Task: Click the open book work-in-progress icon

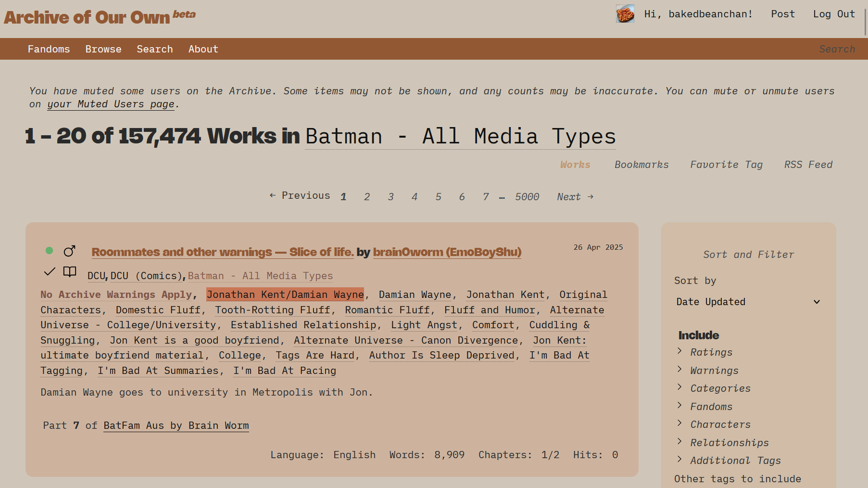Action: tap(70, 271)
